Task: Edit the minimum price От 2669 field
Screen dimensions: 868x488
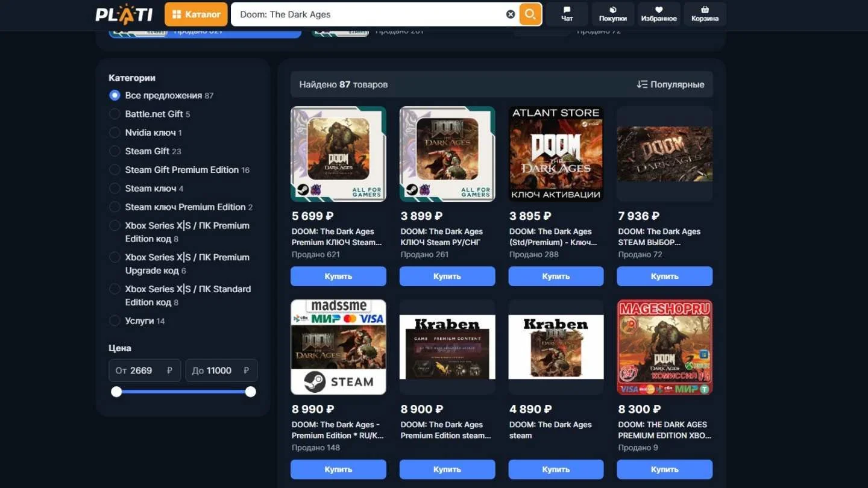Action: (145, 371)
